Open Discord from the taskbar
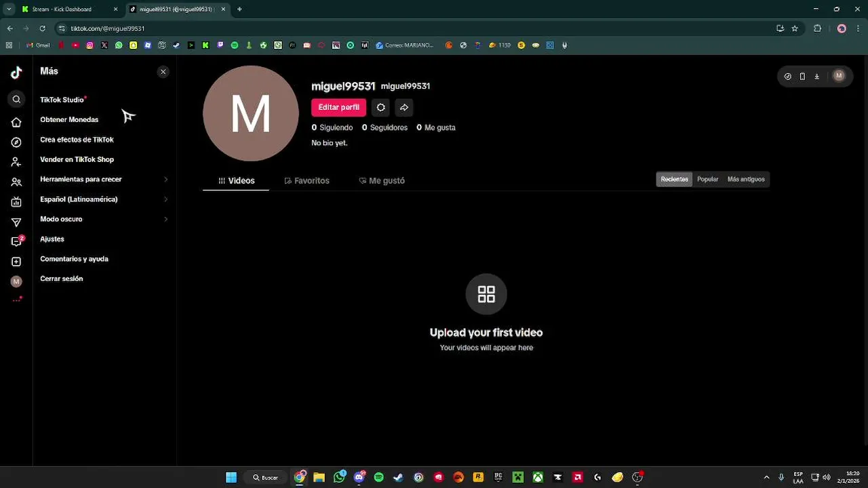 click(x=359, y=477)
